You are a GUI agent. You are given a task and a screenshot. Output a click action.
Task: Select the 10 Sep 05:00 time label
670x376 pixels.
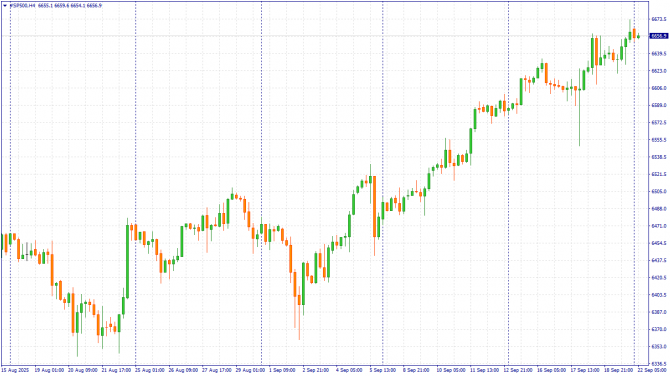pos(451,370)
